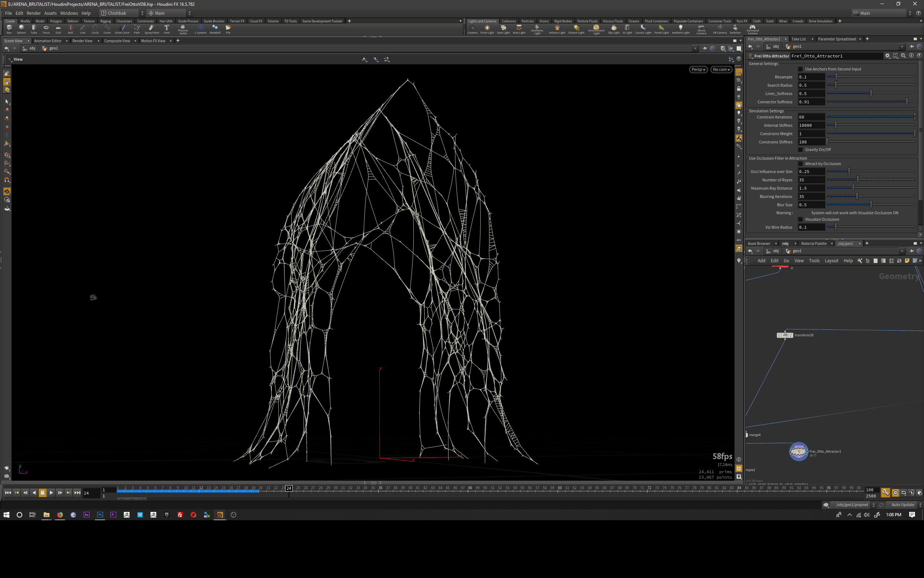Open parameter gear menu for Frei Otto Attractor
This screenshot has width=924, height=578.
pyautogui.click(x=887, y=56)
